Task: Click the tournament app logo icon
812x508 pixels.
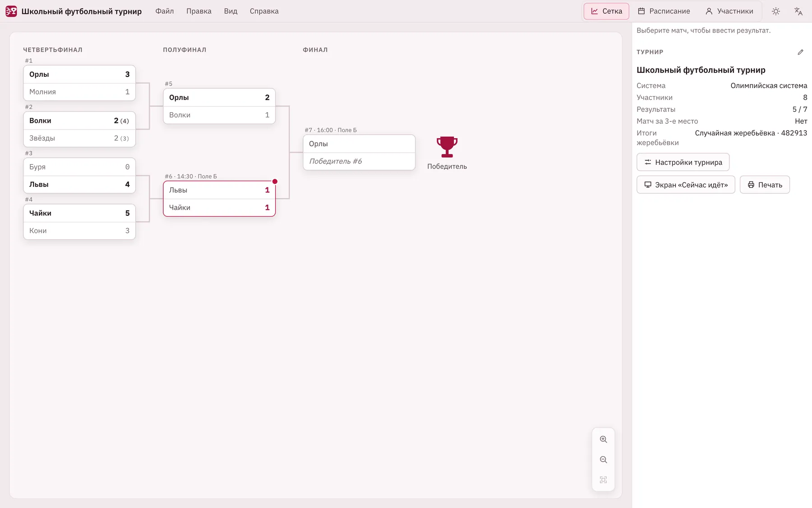Action: point(11,11)
